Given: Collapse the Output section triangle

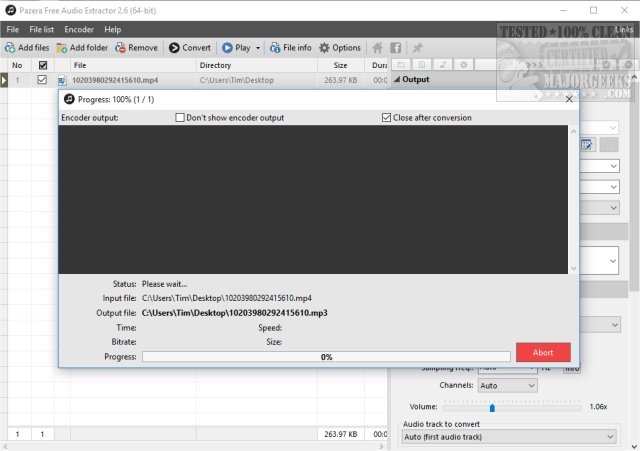Looking at the screenshot, I should click(397, 79).
